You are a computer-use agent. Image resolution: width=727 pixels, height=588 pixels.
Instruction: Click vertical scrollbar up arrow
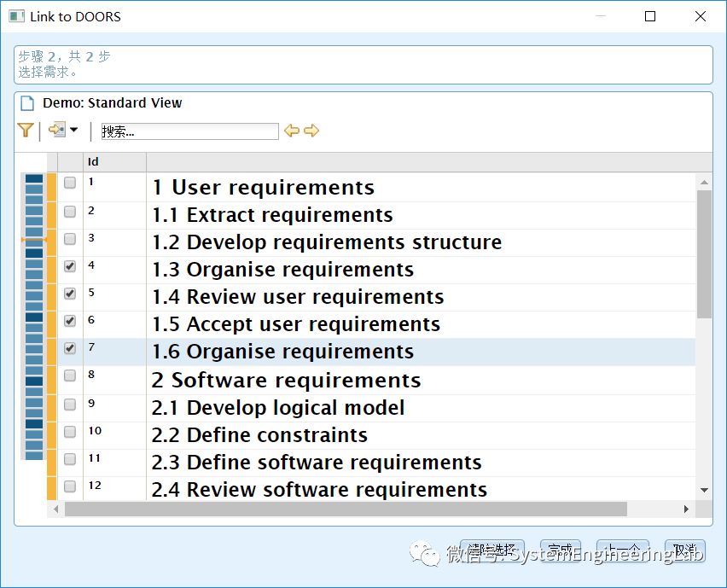(x=704, y=183)
